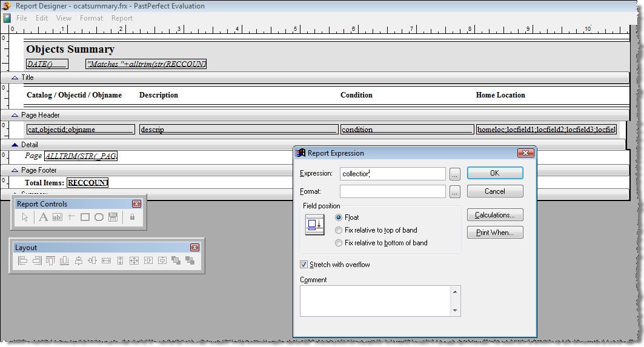
Task: Open the Format menu
Action: click(91, 18)
